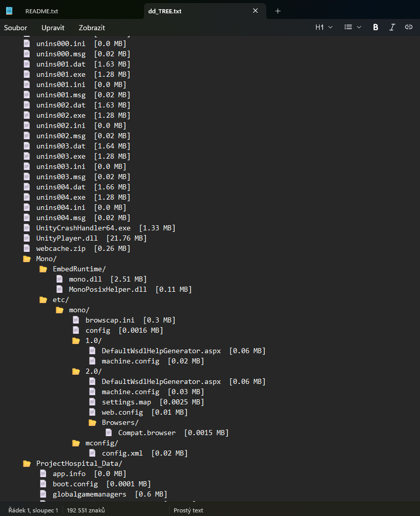This screenshot has height=516, width=420.
Task: Toggle bold formatting
Action: pyautogui.click(x=375, y=27)
